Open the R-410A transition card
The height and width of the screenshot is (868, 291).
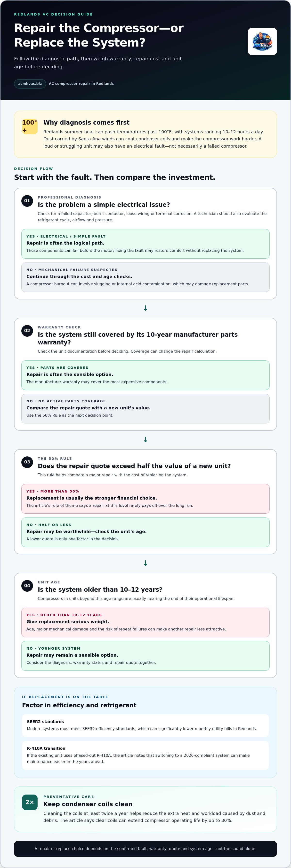pyautogui.click(x=145, y=755)
